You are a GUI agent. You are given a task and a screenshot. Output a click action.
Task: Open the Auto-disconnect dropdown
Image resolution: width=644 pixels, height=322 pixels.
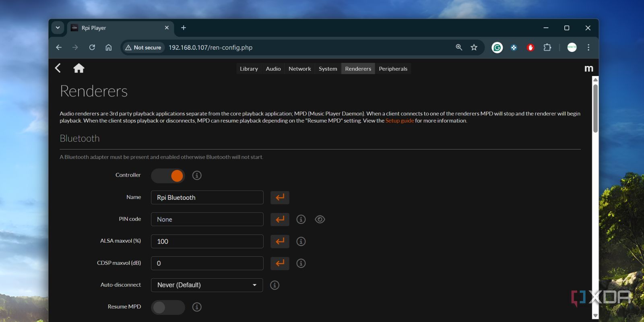pos(207,285)
